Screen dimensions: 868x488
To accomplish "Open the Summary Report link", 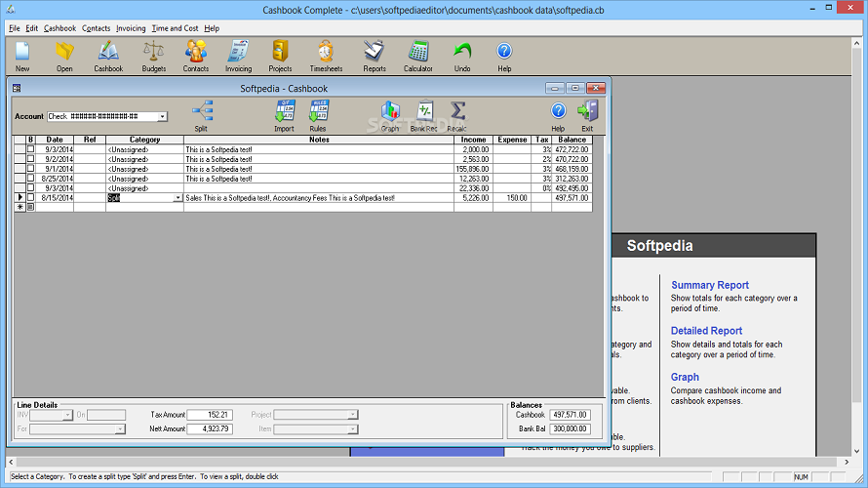I will point(710,285).
